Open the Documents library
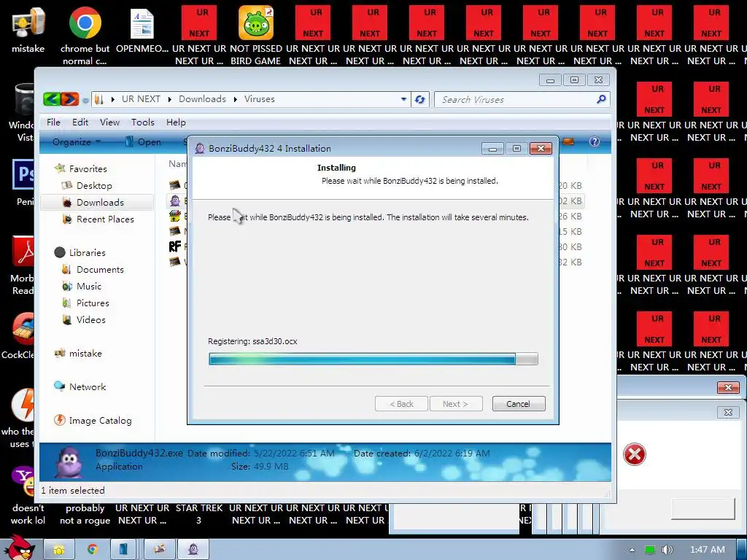Screen dimensions: 747x560 pos(100,270)
